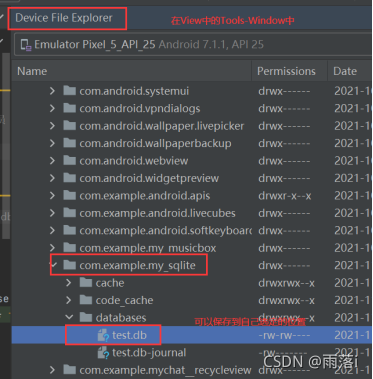Screen dimensions: 373x379
Task: Click the cache row drwxrwx--x permissions
Action: (286, 283)
